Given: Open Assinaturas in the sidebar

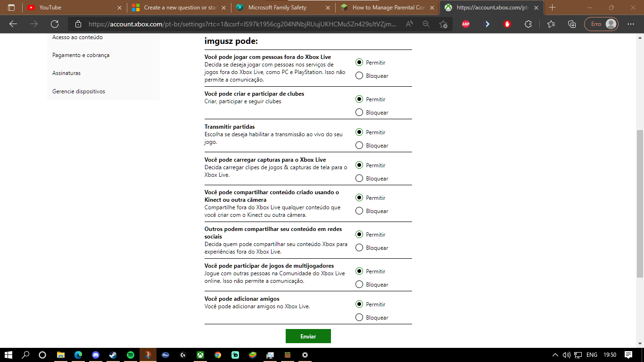Looking at the screenshot, I should click(66, 73).
